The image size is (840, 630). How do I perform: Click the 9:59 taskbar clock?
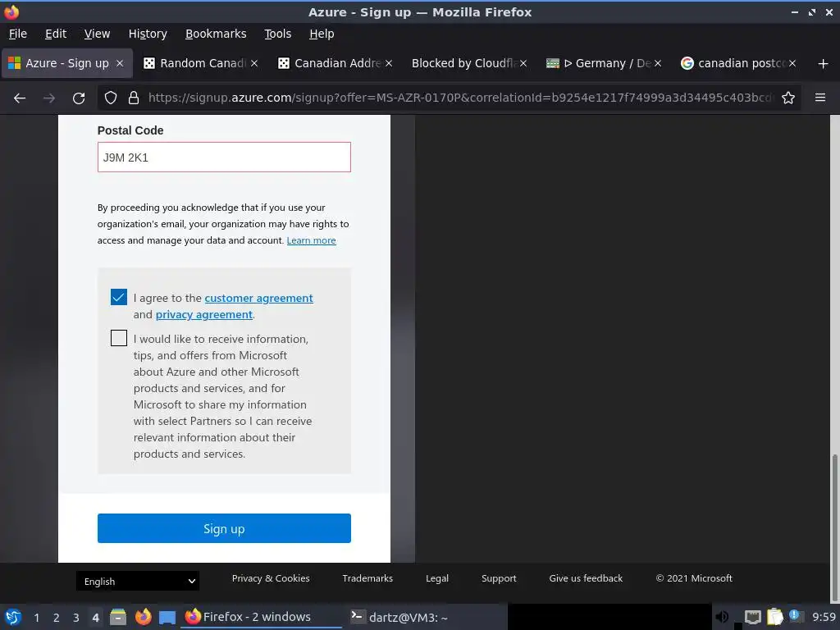click(x=824, y=617)
